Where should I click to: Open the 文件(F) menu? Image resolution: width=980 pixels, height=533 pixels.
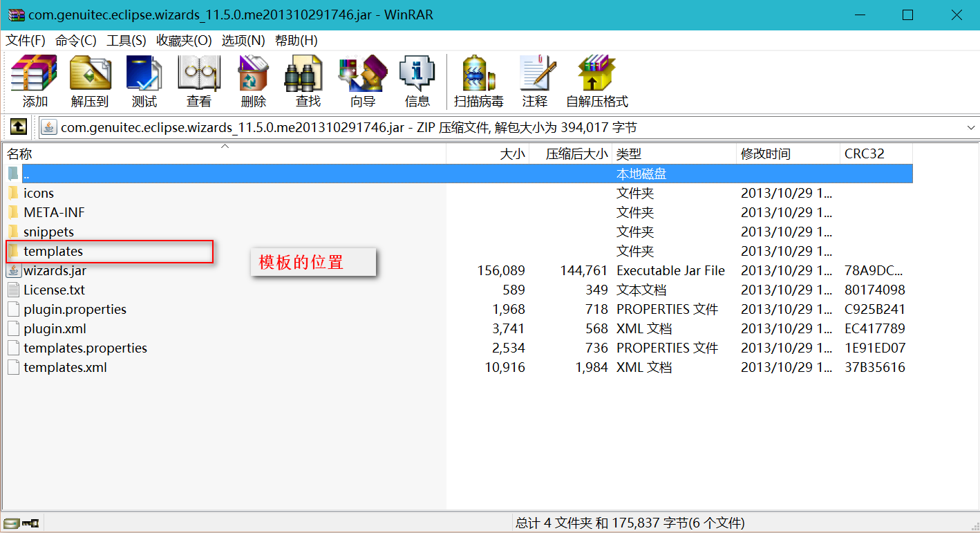26,40
